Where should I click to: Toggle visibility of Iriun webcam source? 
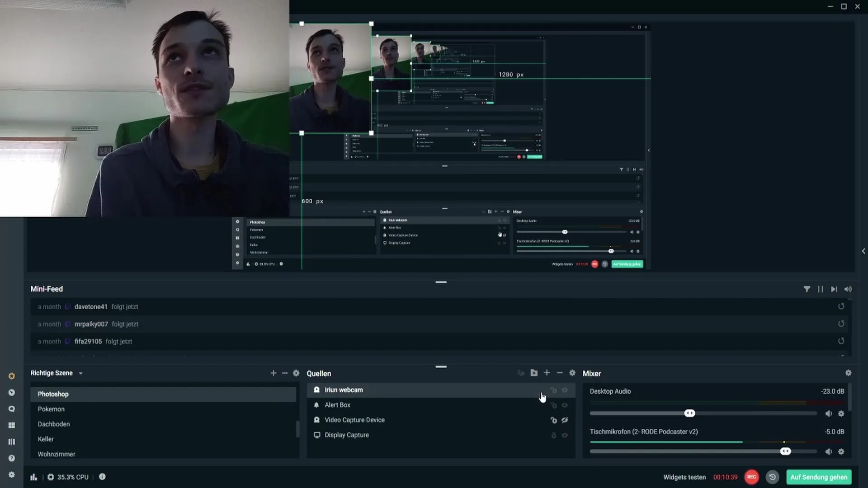565,390
